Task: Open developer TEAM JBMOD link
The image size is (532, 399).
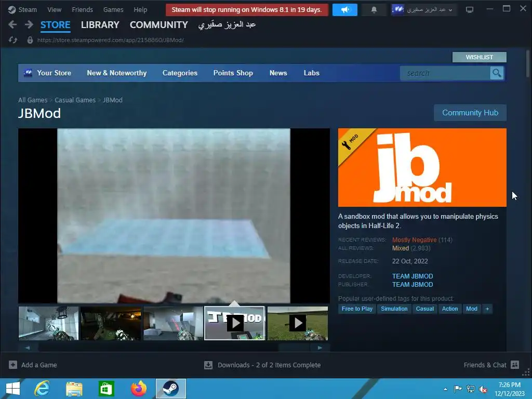Action: pos(413,276)
